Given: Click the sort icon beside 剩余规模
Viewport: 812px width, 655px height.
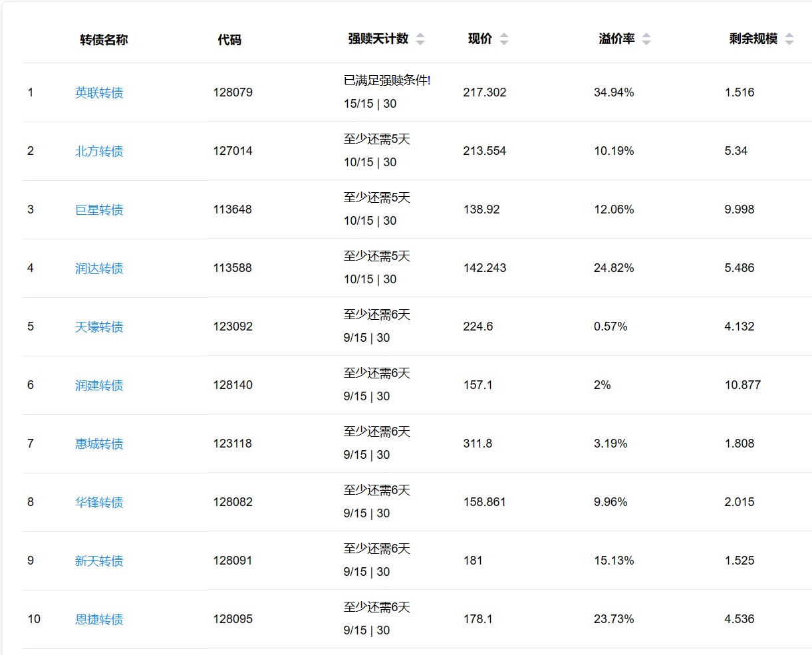Looking at the screenshot, I should point(789,39).
